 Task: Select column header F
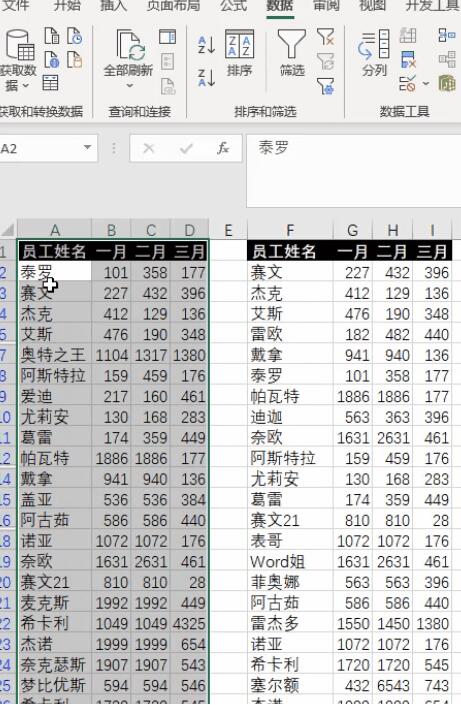tap(290, 230)
